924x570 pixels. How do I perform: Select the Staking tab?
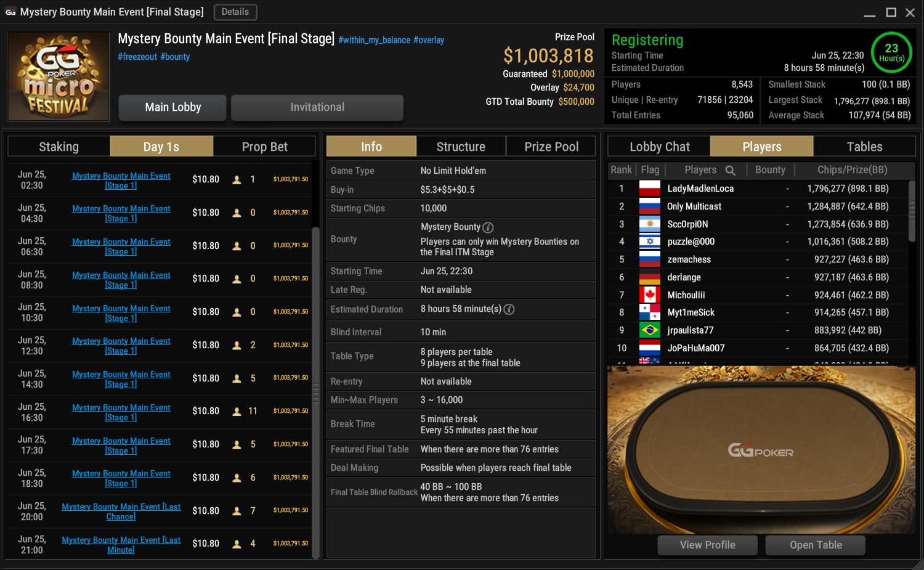pyautogui.click(x=59, y=147)
